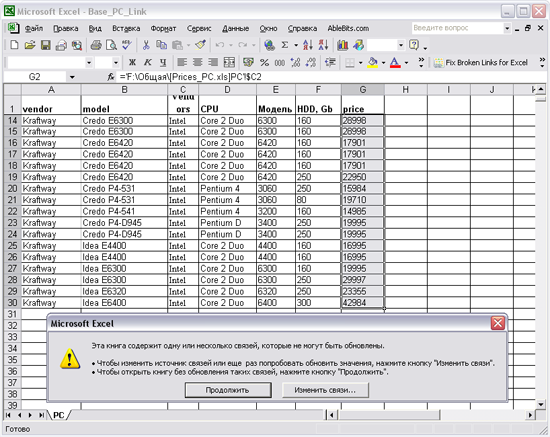Toggle italic formatting К button
The image size is (550, 437).
click(148, 62)
